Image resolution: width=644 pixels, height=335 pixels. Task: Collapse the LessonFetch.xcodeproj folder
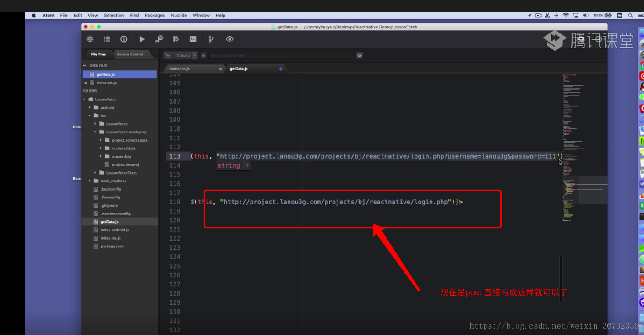pyautogui.click(x=95, y=132)
